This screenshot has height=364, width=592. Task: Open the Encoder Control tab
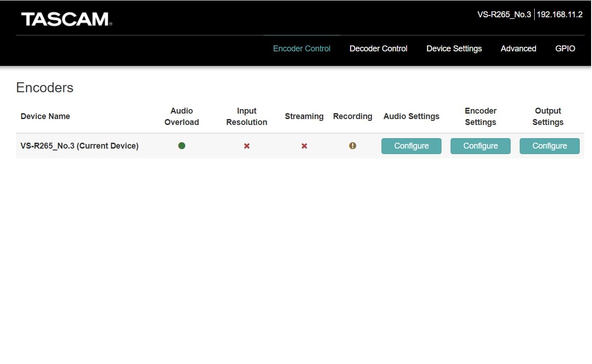click(x=302, y=49)
